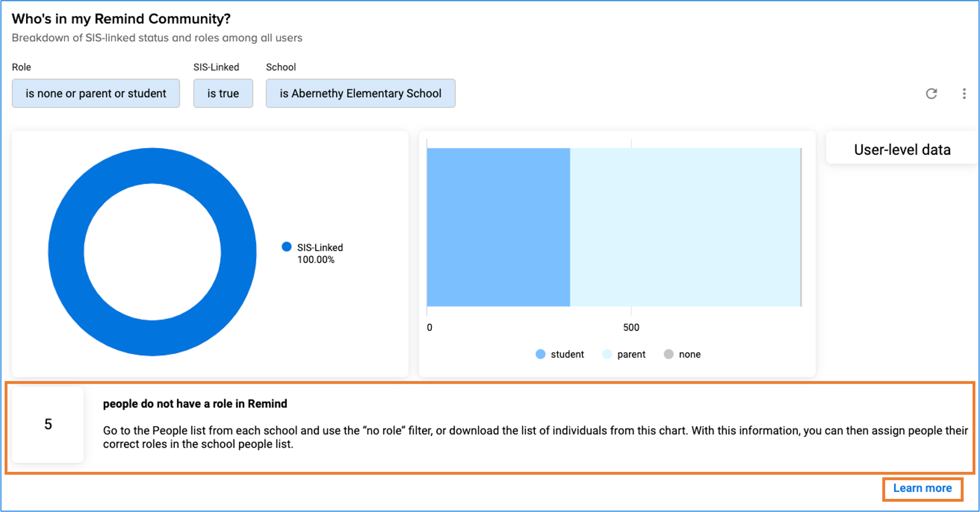Click the SIS-Linked 100.00% legend label
The width and height of the screenshot is (980, 512).
[320, 253]
